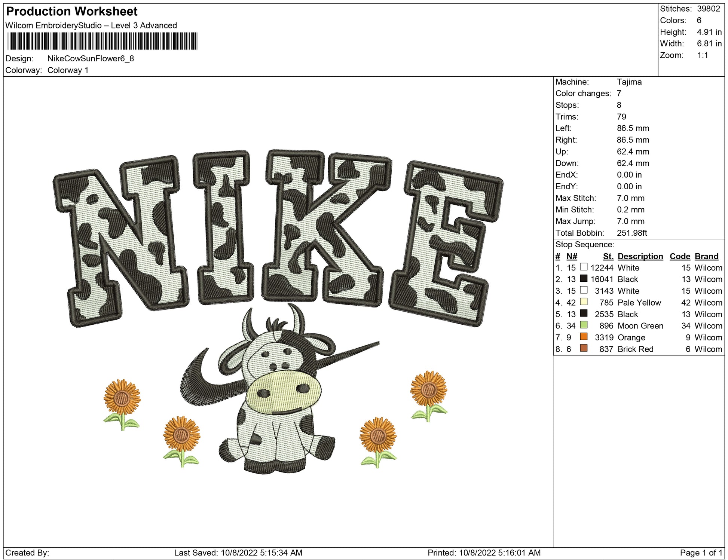Click the Tajima machine value
728x560 pixels.
pos(629,82)
